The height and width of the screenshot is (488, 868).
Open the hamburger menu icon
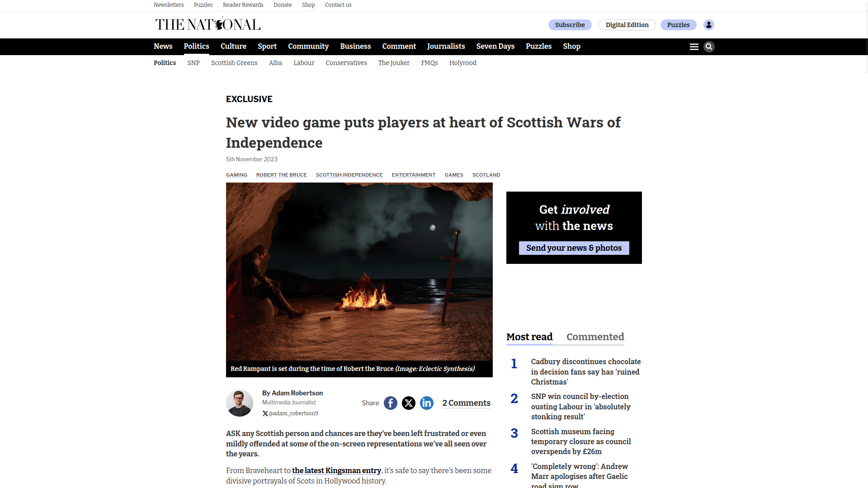click(694, 47)
